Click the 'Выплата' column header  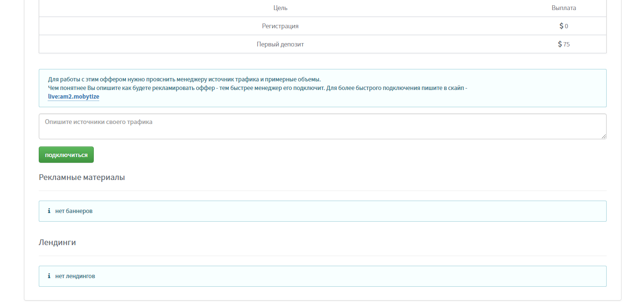[x=564, y=8]
